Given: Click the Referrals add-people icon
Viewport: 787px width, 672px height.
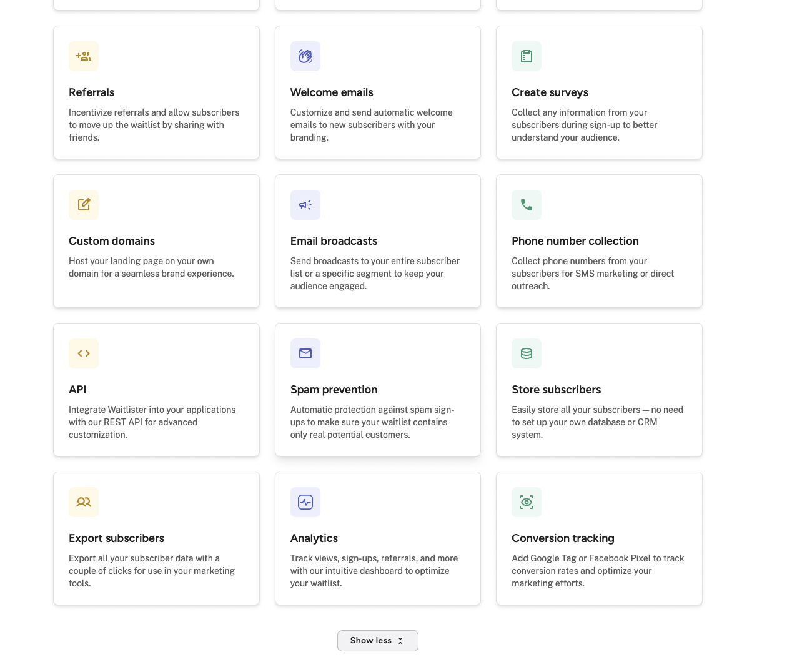Looking at the screenshot, I should 83,56.
